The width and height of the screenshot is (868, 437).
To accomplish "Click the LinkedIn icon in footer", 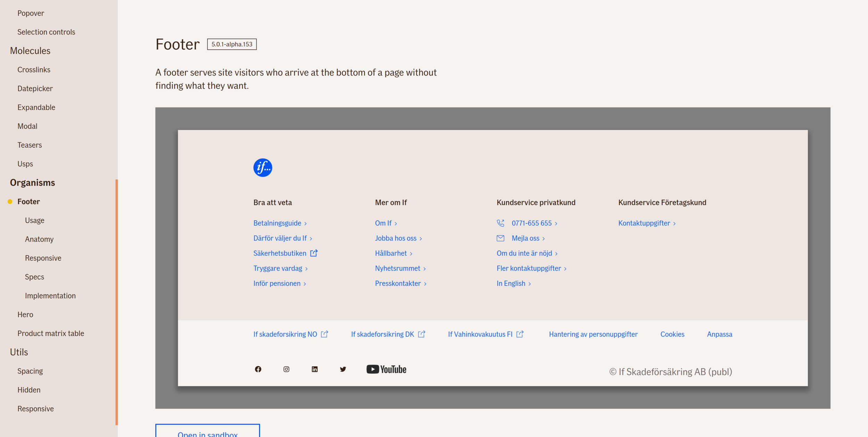I will 315,369.
